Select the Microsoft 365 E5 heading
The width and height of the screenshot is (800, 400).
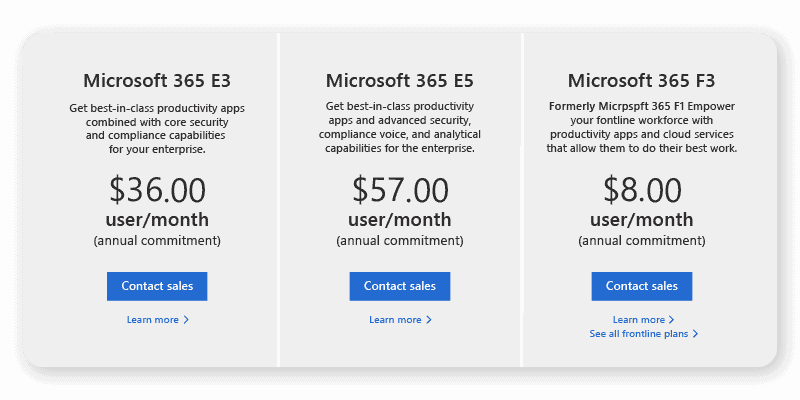(x=399, y=81)
